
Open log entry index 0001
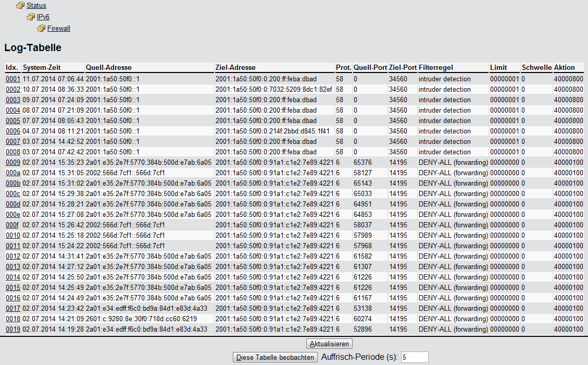pyautogui.click(x=12, y=79)
